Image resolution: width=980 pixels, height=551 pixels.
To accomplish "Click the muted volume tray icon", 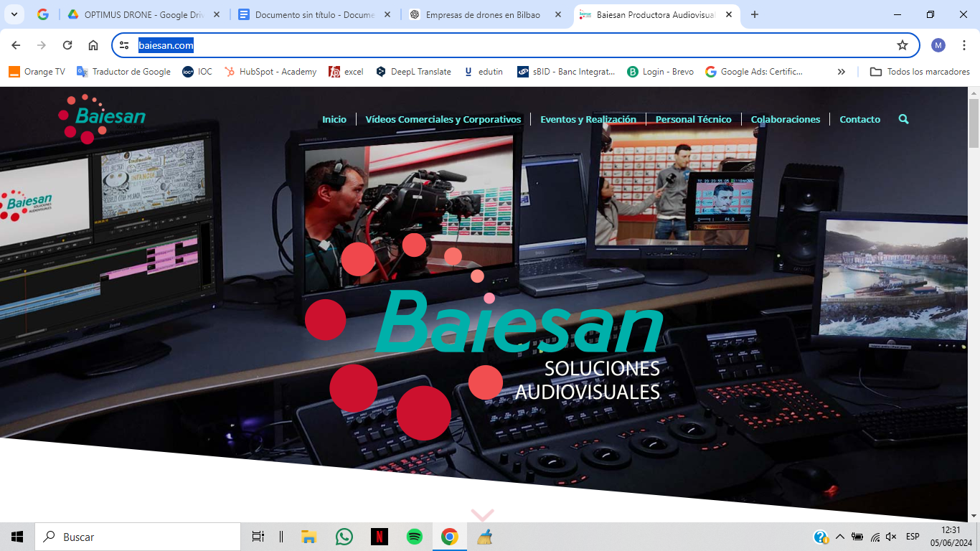I will click(892, 537).
